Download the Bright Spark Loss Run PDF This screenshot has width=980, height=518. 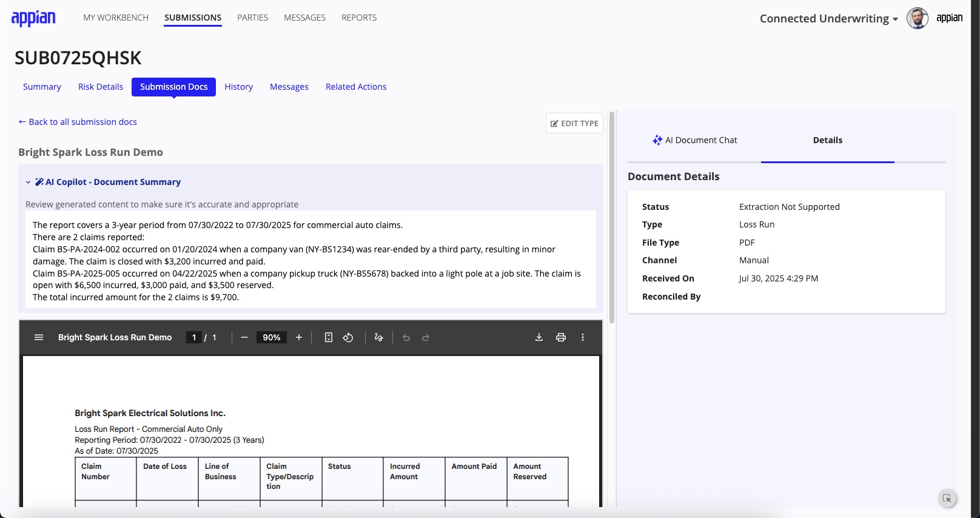(x=539, y=337)
